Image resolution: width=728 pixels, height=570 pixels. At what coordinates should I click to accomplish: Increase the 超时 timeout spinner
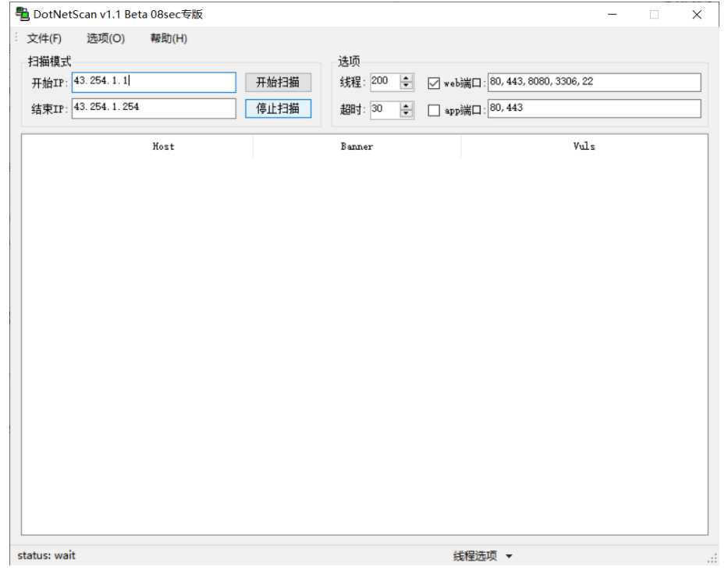tap(407, 106)
